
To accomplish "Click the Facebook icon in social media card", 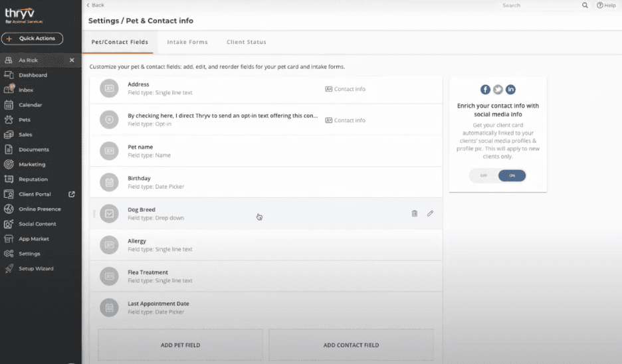I will (485, 90).
